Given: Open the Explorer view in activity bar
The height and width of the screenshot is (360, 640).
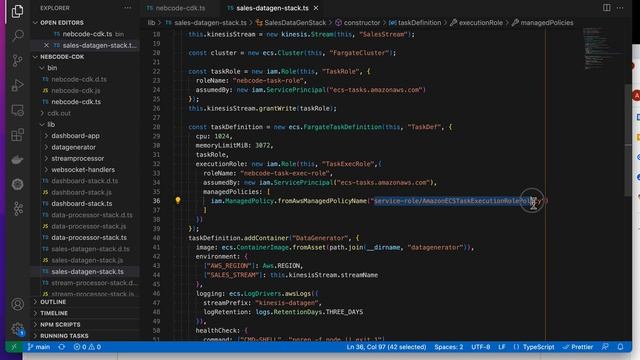Looking at the screenshot, I should pyautogui.click(x=18, y=11).
